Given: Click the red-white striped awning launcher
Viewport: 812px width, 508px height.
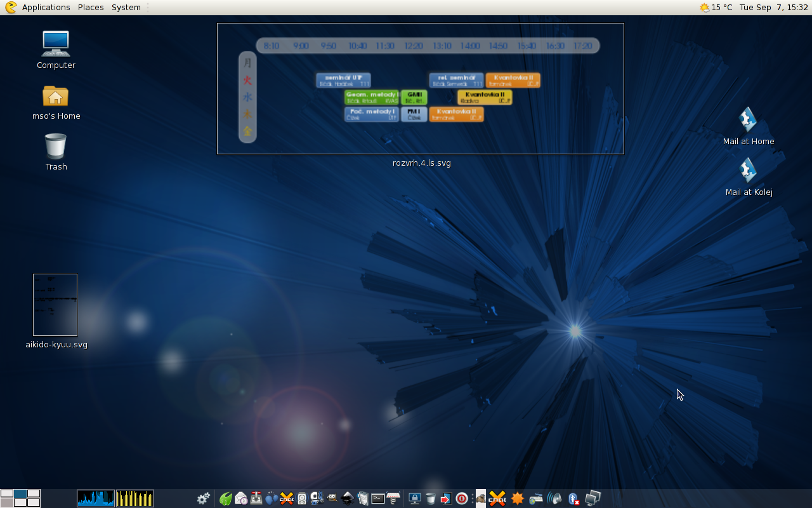Looking at the screenshot, I should [393, 498].
